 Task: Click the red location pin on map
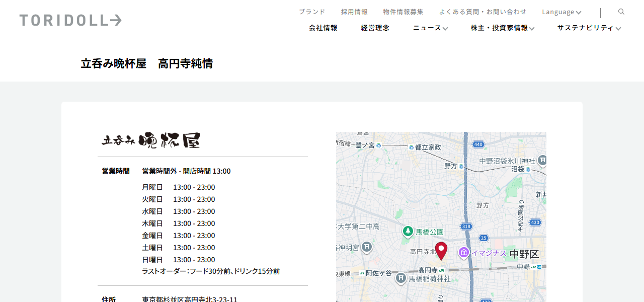pyautogui.click(x=441, y=251)
